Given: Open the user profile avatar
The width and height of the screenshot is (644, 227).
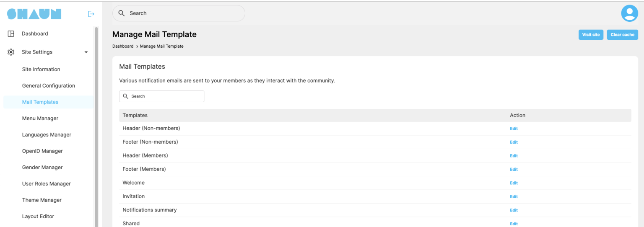Looking at the screenshot, I should [x=629, y=13].
